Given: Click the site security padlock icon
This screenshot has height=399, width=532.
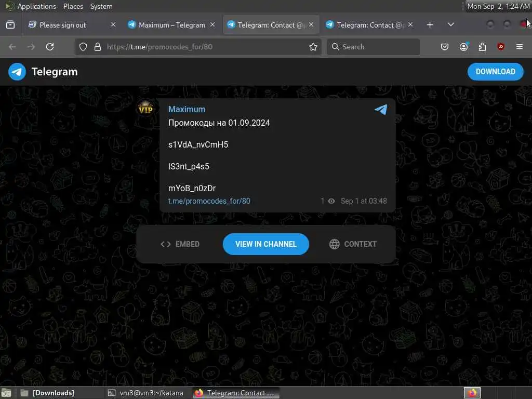Looking at the screenshot, I should tap(98, 47).
